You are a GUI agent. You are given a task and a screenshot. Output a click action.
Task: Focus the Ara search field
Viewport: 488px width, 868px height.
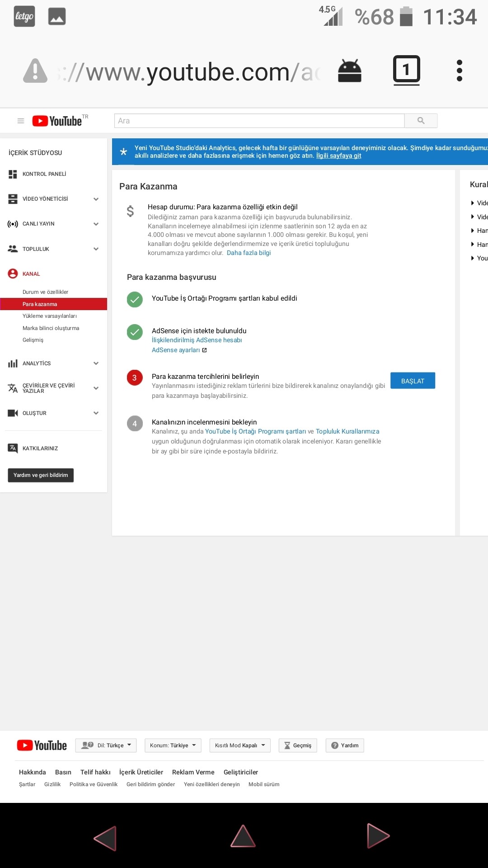click(259, 121)
